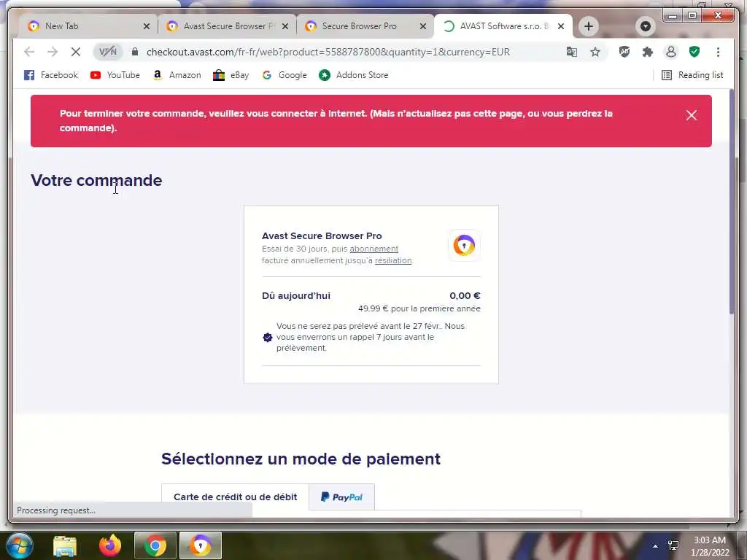Click the page vertical scrollbar

(732, 203)
